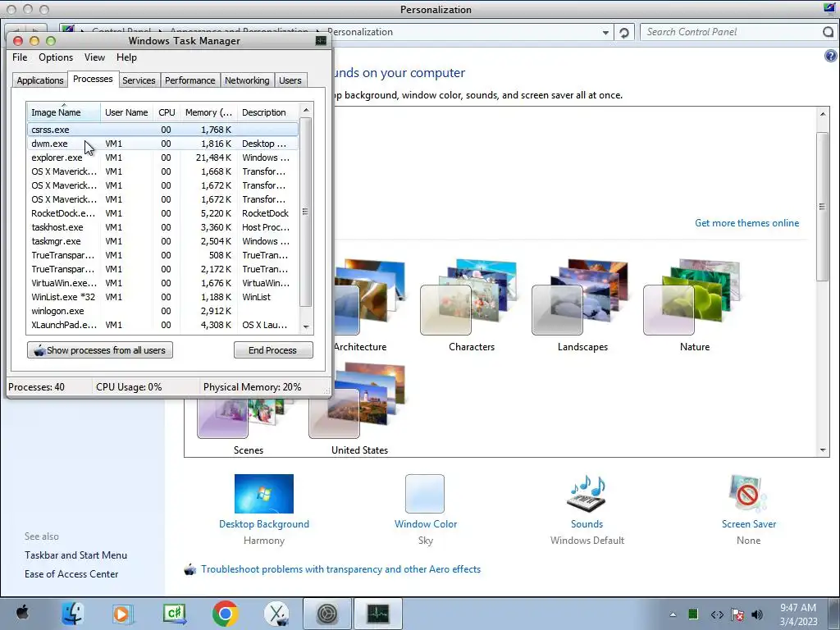Open the network tray icon
Image resolution: width=840 pixels, height=630 pixels.
(x=717, y=614)
